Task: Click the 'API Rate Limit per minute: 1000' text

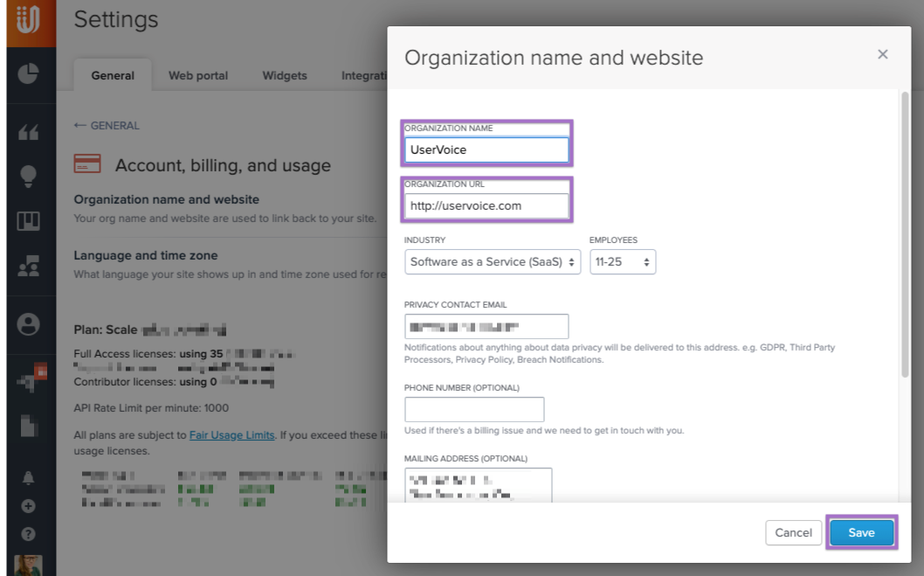Action: (151, 408)
